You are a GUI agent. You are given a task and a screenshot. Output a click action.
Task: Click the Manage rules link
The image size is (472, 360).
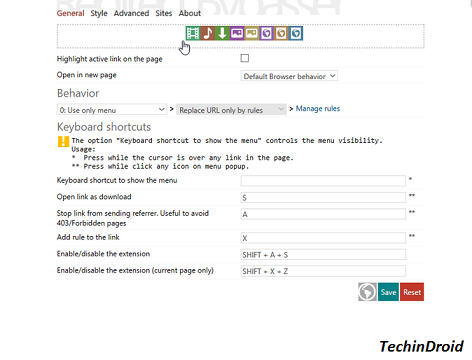pyautogui.click(x=318, y=109)
